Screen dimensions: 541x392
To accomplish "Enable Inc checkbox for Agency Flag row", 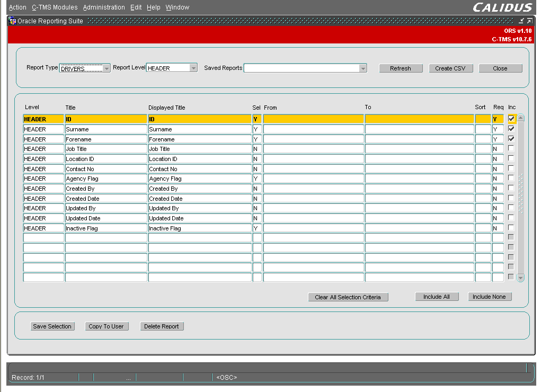I will (511, 178).
